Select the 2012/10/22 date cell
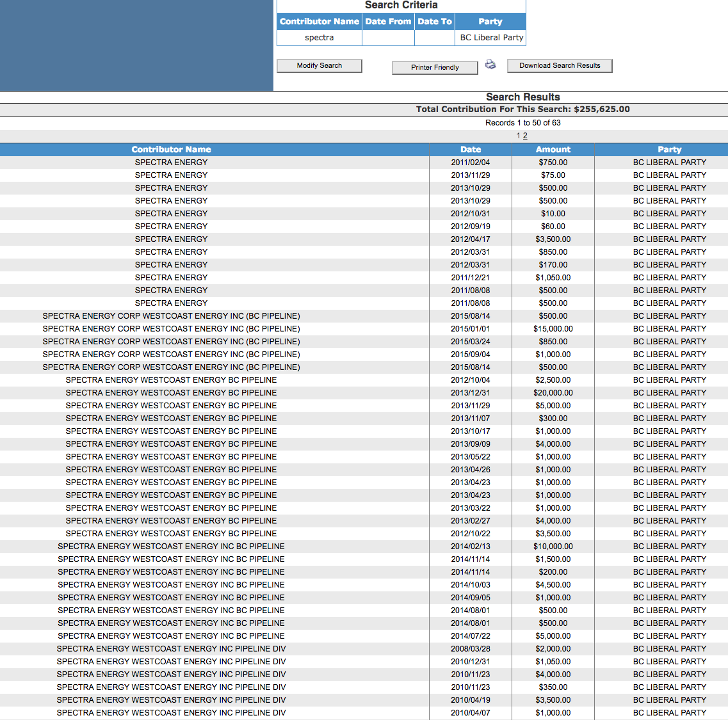The image size is (728, 720). pos(471,533)
